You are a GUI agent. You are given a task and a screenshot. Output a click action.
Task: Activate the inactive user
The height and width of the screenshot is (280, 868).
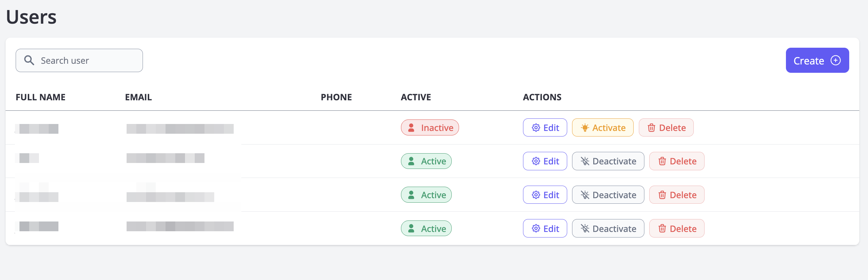click(603, 128)
